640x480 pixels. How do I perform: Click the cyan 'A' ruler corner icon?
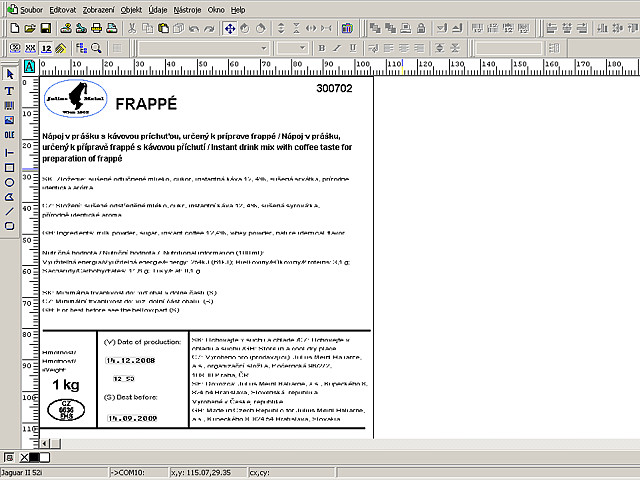[x=29, y=66]
